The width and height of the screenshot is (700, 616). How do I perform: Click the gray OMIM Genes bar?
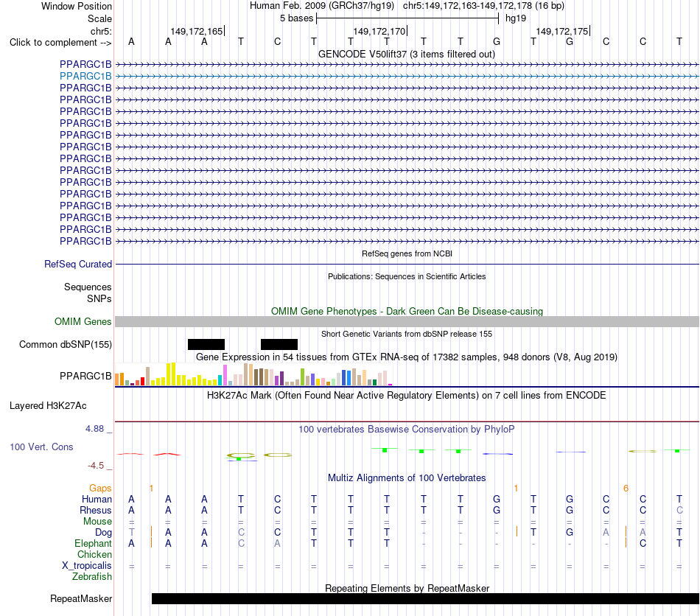[407, 321]
